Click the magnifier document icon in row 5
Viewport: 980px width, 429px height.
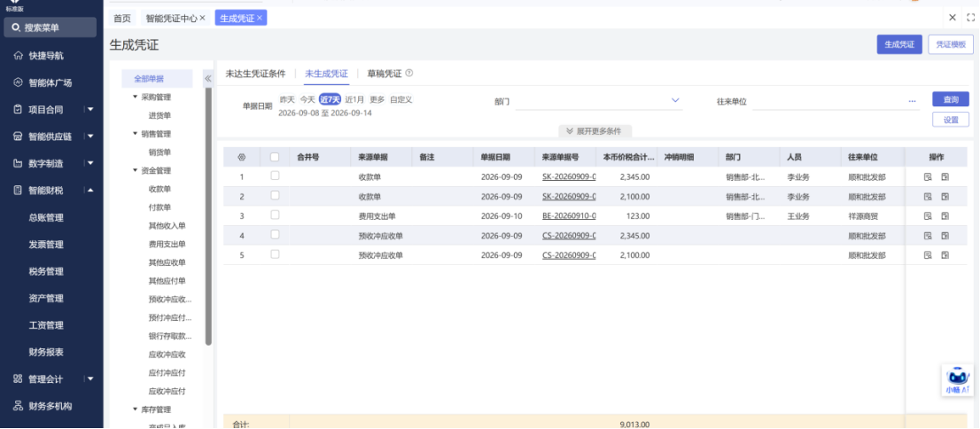[928, 255]
